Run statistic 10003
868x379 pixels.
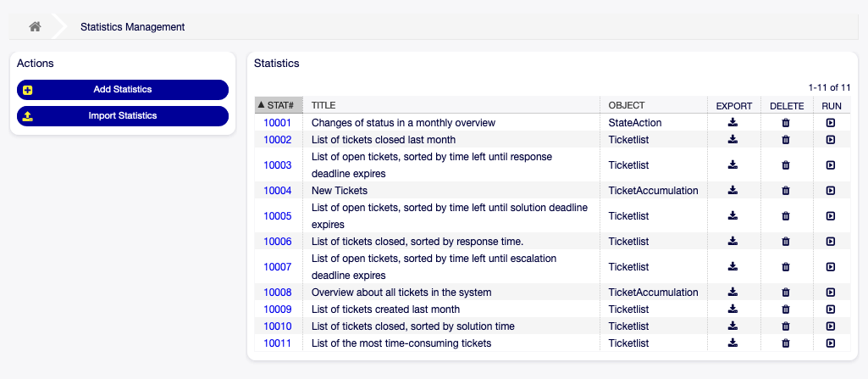(x=831, y=165)
